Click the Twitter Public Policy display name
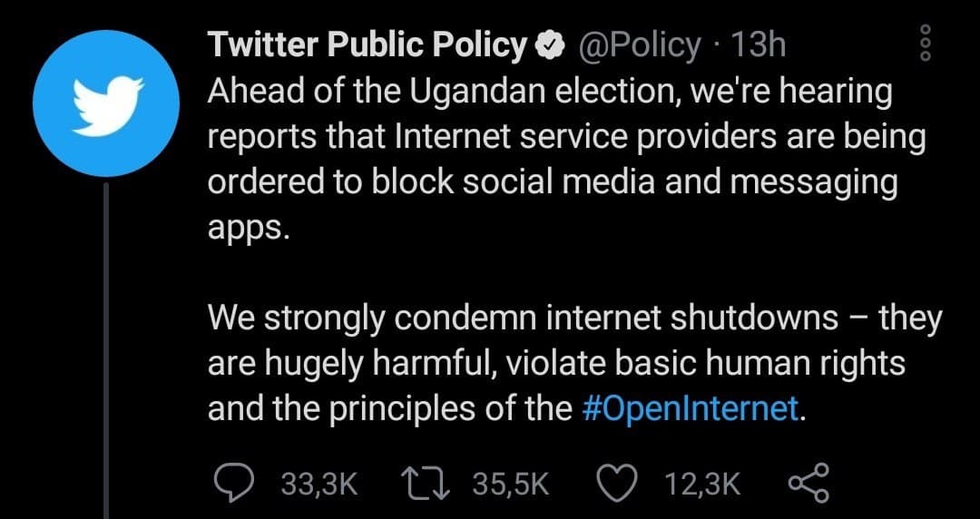Viewport: 980px width, 519px height. click(367, 44)
